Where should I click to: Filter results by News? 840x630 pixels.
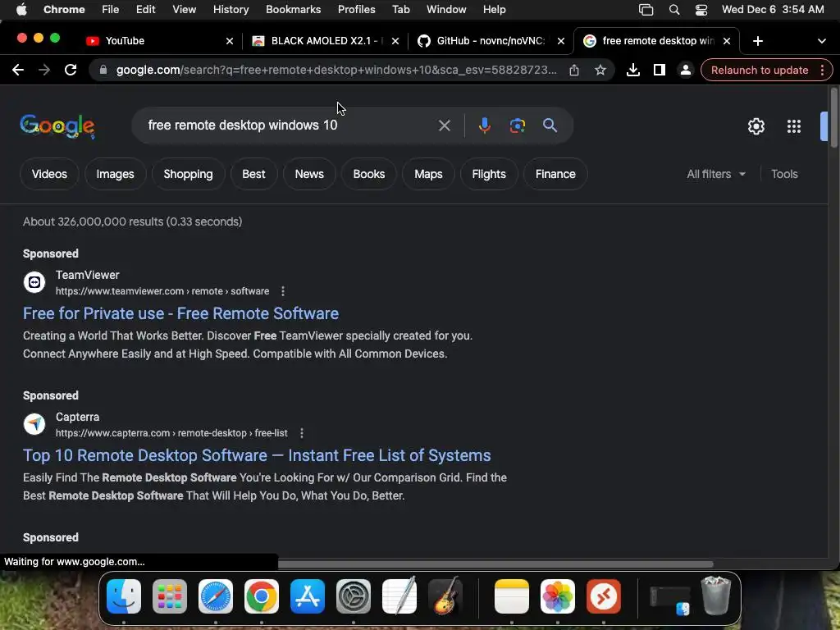point(309,174)
